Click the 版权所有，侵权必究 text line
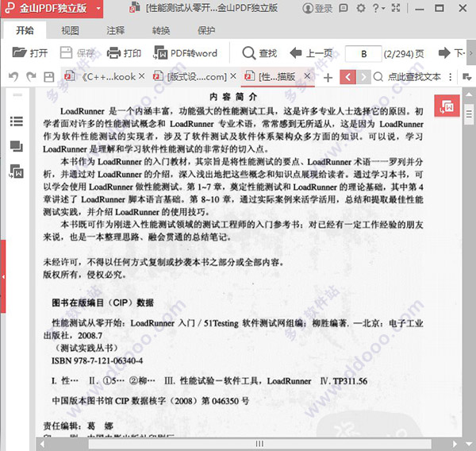This screenshot has width=476, height=451. tap(84, 275)
